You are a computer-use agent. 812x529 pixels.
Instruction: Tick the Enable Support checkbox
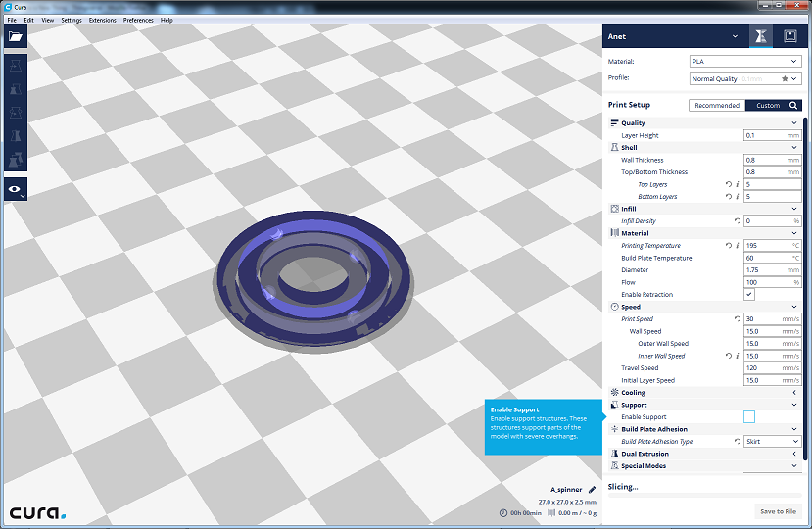(x=749, y=416)
